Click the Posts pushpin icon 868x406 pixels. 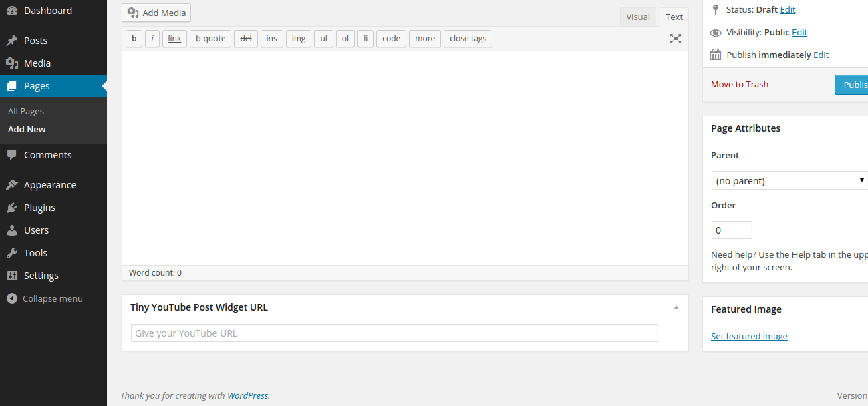12,41
